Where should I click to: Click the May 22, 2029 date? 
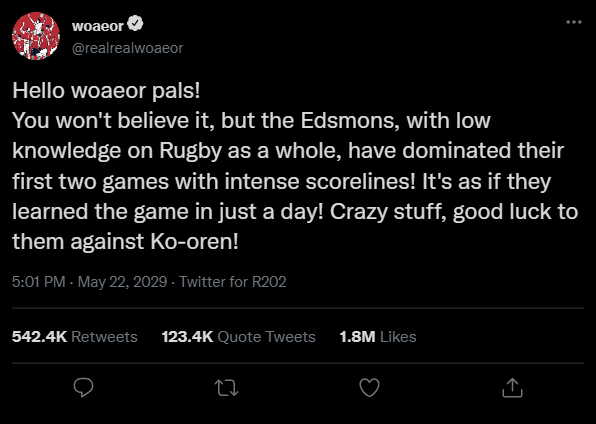pyautogui.click(x=122, y=282)
